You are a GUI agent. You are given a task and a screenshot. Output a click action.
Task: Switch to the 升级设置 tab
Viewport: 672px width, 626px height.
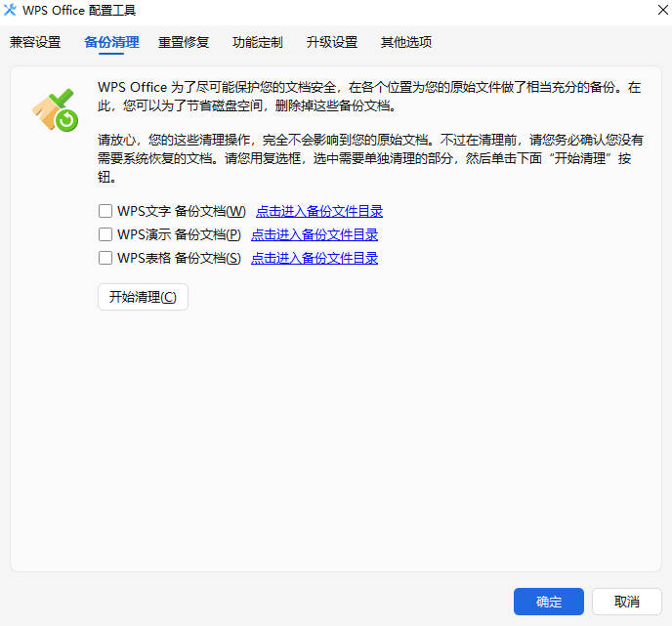click(332, 42)
